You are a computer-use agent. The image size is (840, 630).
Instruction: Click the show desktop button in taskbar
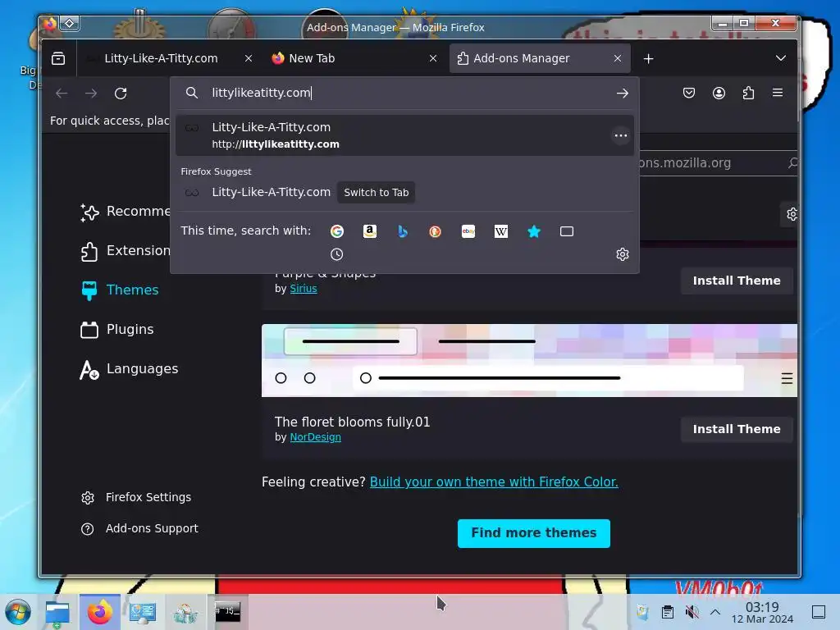point(819,612)
